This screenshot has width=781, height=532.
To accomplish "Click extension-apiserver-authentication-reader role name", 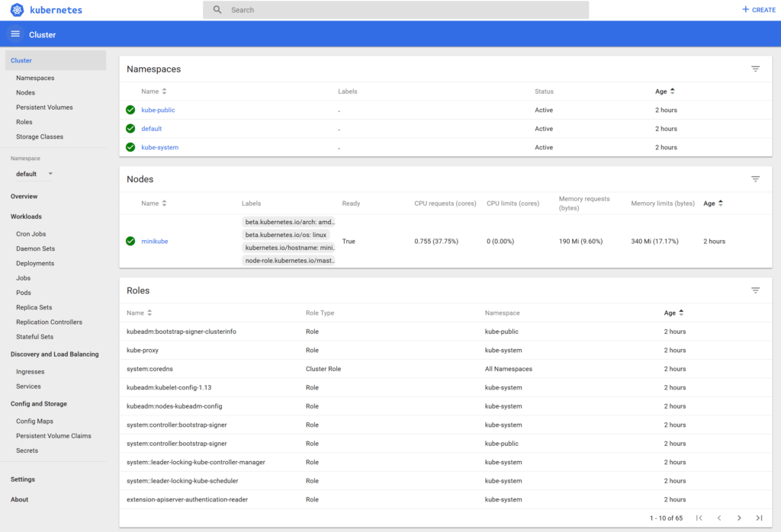I will [x=187, y=500].
